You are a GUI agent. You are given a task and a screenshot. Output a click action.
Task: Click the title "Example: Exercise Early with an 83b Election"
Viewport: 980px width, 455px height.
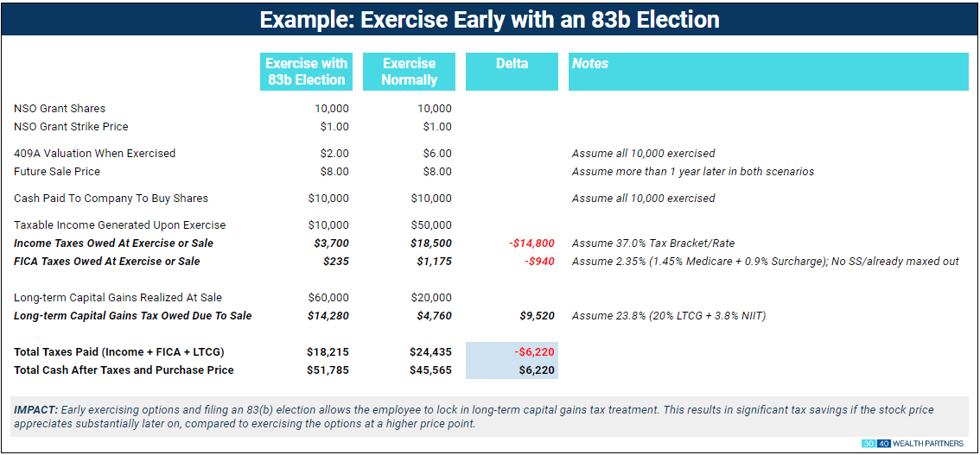tap(489, 20)
